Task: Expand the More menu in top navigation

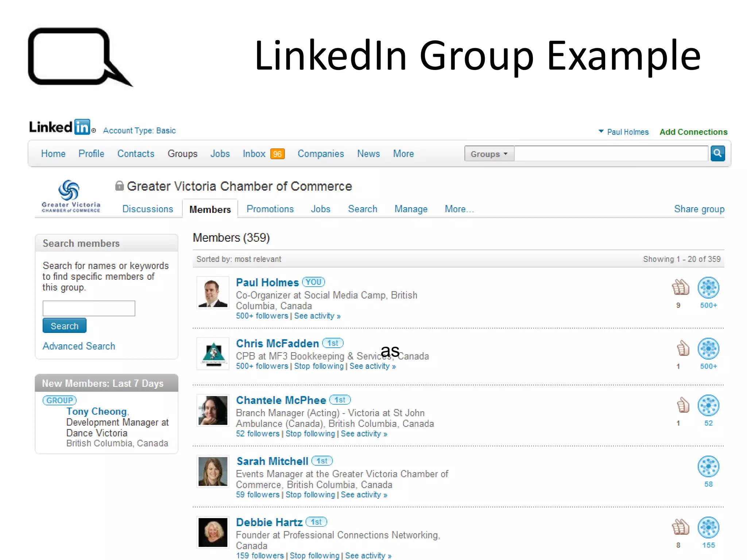Action: 403,154
